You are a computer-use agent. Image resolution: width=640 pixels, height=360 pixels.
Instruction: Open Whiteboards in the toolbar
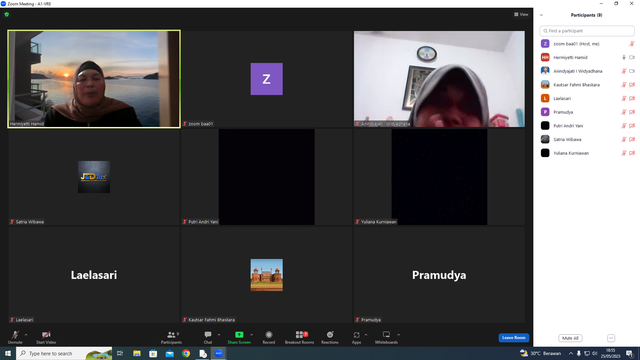click(386, 337)
